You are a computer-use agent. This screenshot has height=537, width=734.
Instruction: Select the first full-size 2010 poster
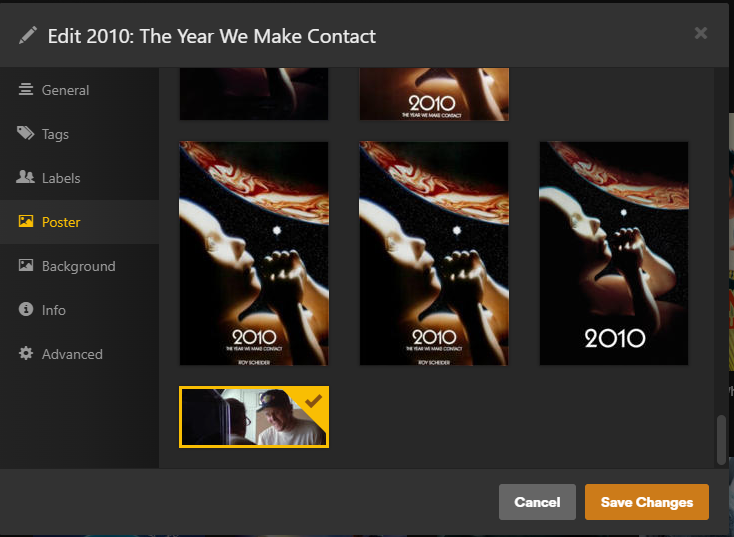point(254,253)
